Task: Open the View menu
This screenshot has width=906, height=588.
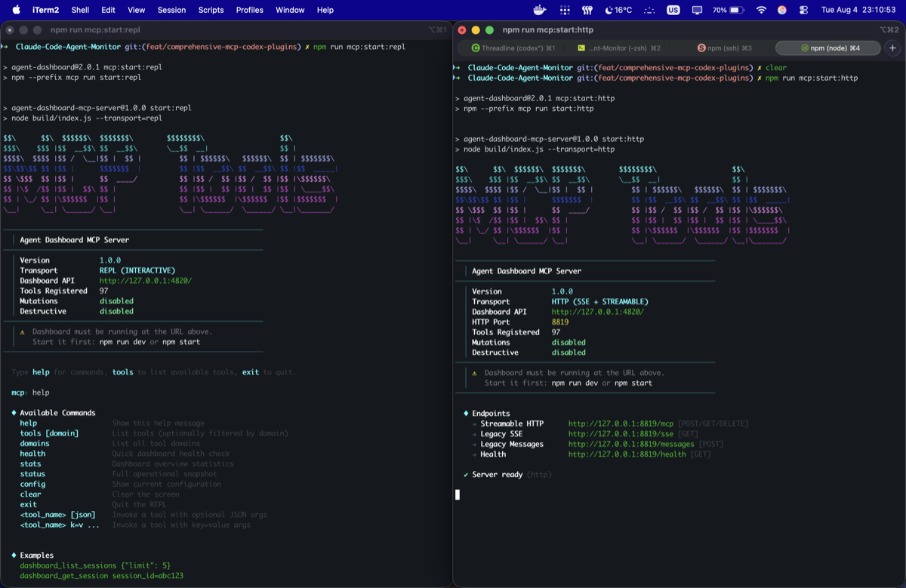Action: pyautogui.click(x=137, y=10)
